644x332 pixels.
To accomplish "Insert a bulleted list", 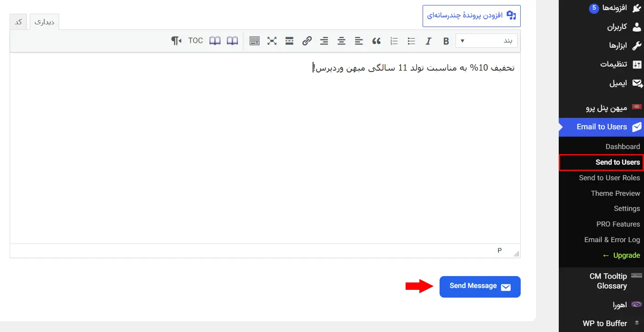I will click(x=411, y=41).
